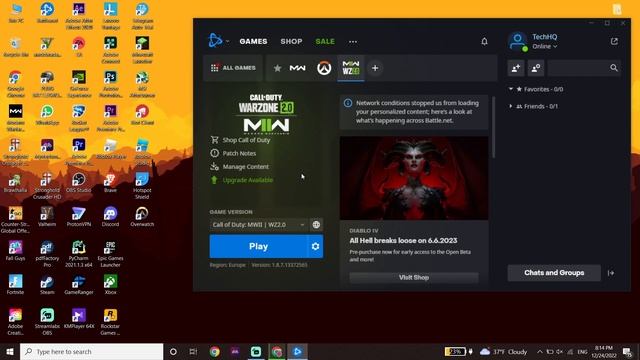Click the friends search magnifier icon
This screenshot has height=360, width=640.
click(x=613, y=68)
